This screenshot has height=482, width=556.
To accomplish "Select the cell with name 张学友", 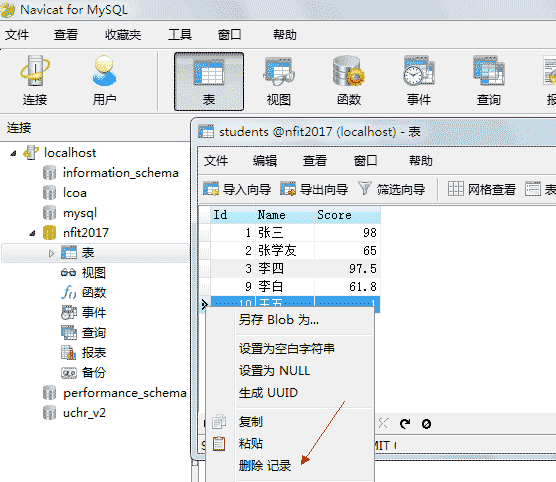I will point(285,250).
